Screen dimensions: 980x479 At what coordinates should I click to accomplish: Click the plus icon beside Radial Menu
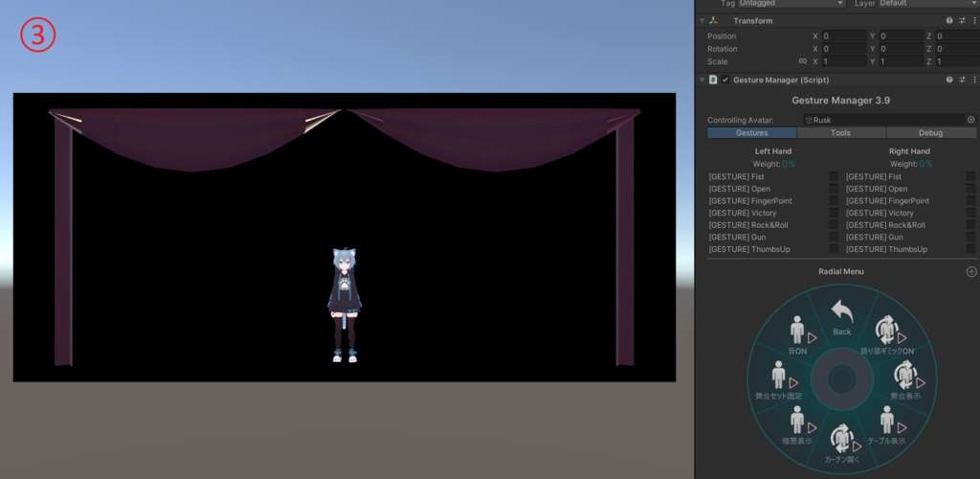coord(971,271)
